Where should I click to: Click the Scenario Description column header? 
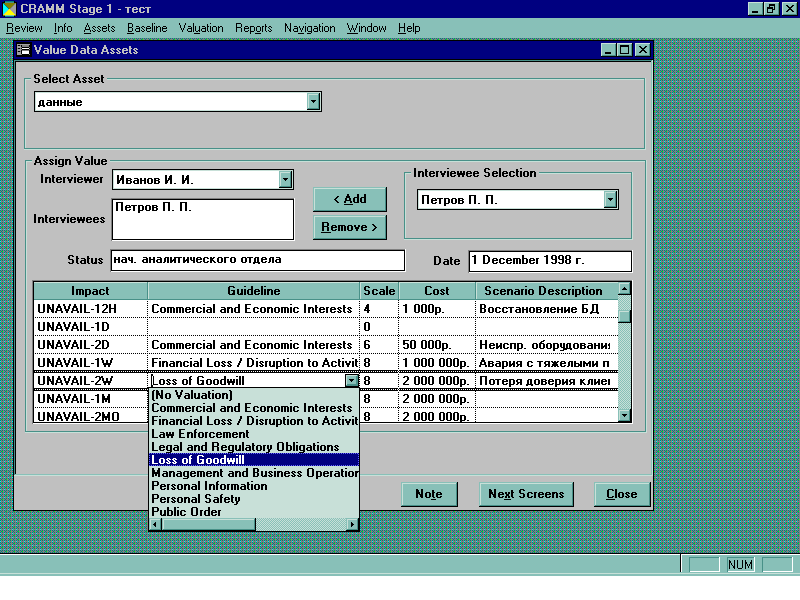click(546, 291)
